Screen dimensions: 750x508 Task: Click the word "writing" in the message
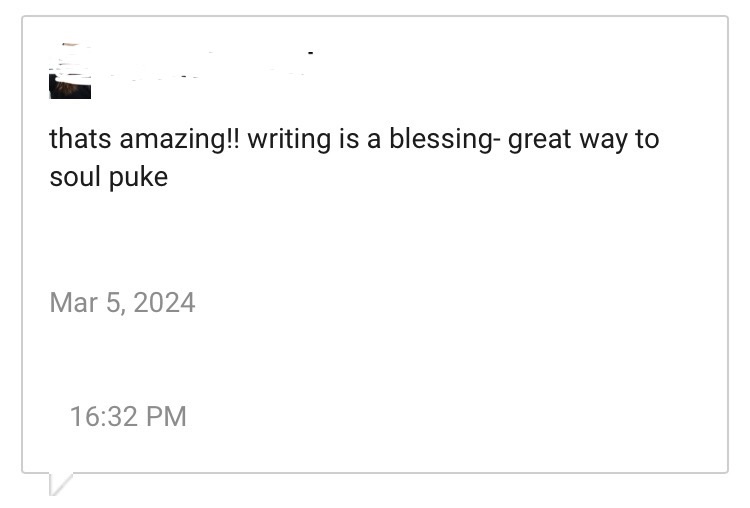pos(289,139)
